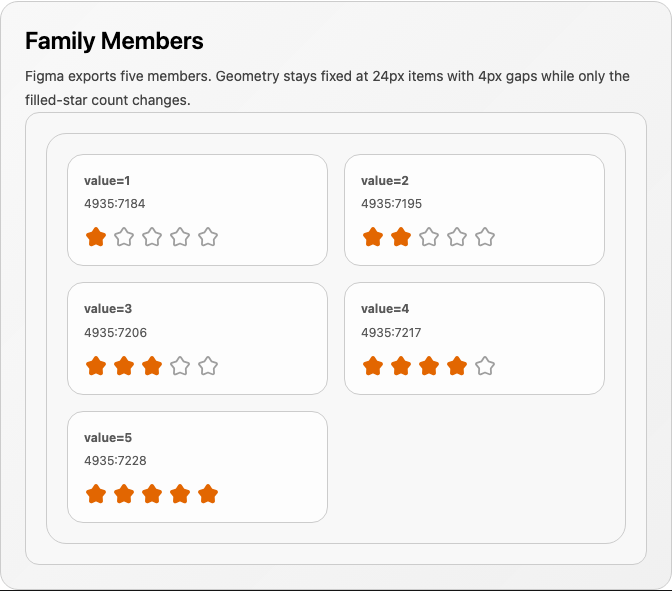Click the node ID 4935:7195

point(391,204)
